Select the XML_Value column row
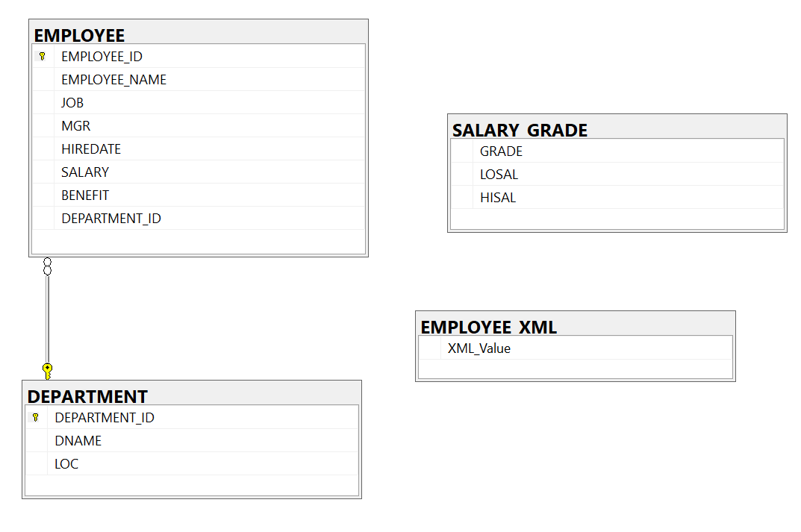801x532 pixels. [576, 348]
